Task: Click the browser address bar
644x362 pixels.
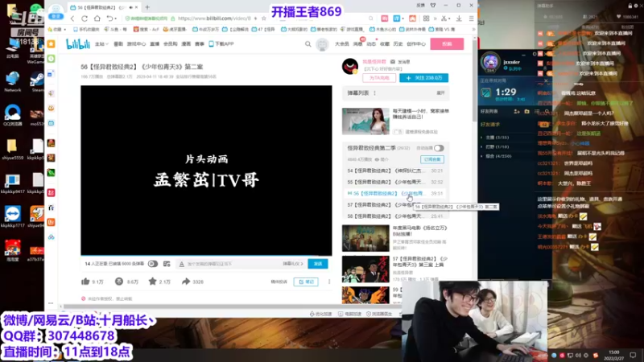Action: [x=213, y=19]
